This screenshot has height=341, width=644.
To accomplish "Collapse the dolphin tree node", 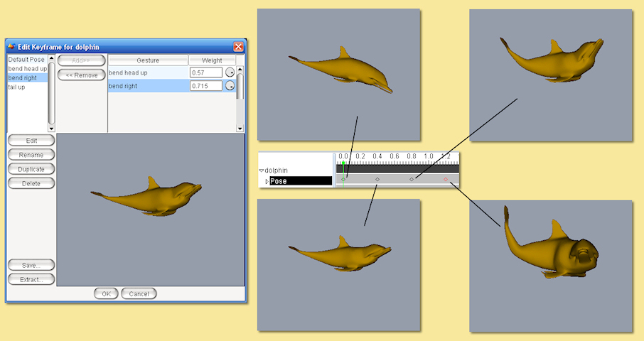I will click(262, 170).
